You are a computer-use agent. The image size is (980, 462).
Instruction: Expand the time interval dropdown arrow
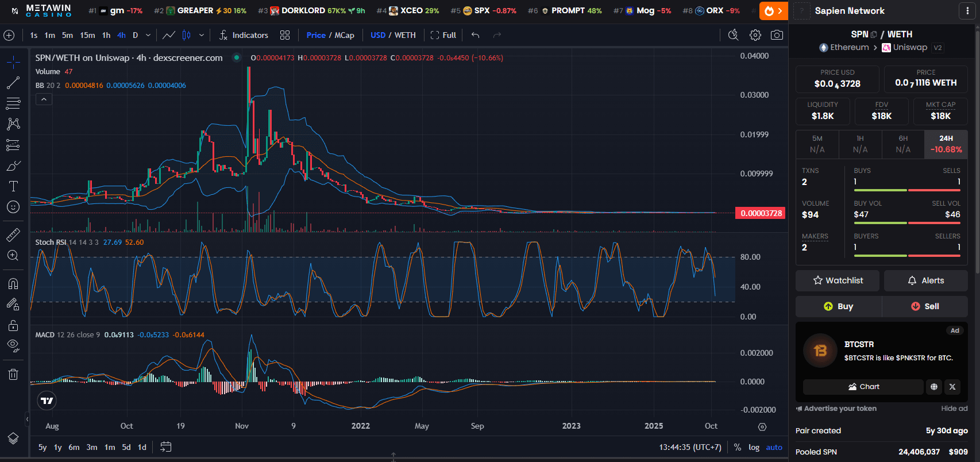[x=148, y=35]
